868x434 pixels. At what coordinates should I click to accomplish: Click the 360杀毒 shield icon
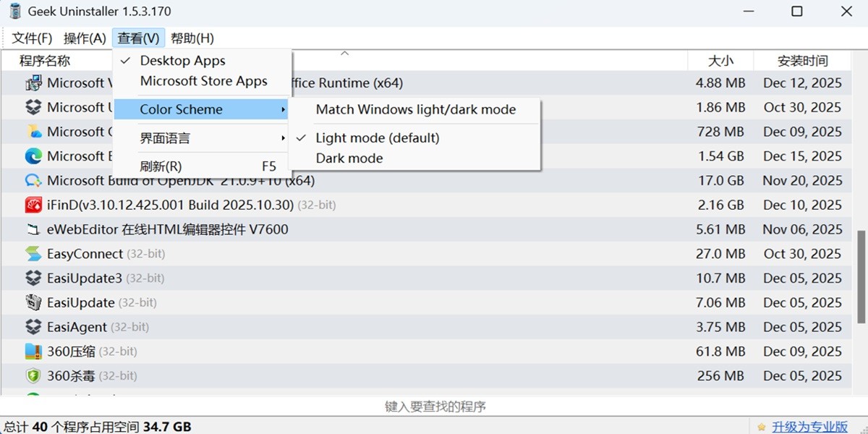33,376
